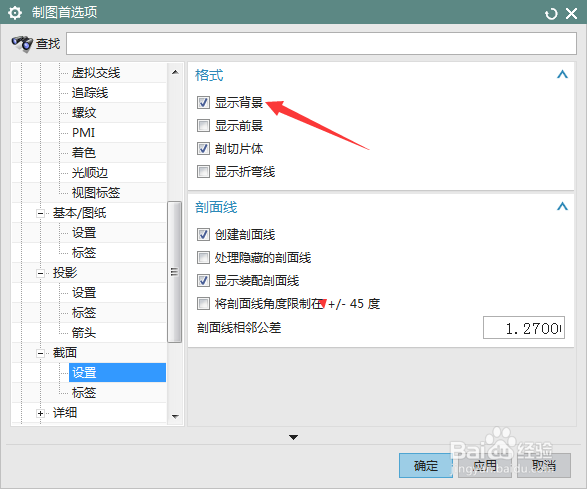The image size is (587, 489).
Task: Open 光顺边 tree item
Action: (90, 173)
